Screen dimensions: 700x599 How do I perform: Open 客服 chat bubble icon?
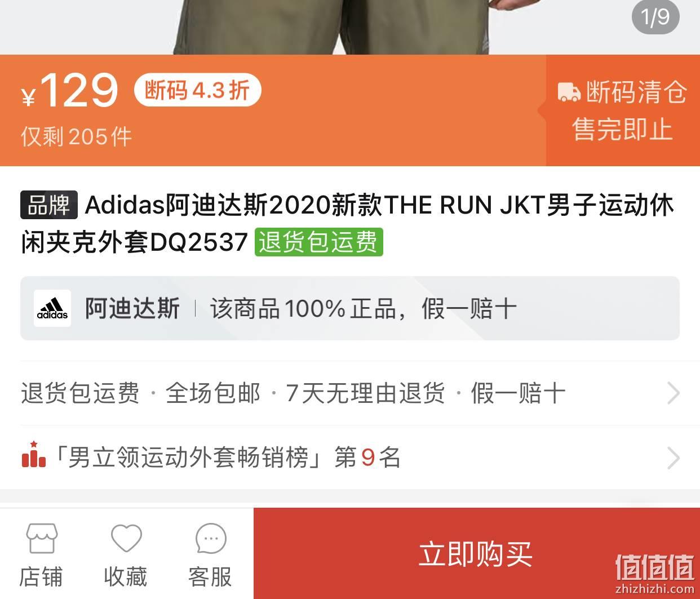210,538
